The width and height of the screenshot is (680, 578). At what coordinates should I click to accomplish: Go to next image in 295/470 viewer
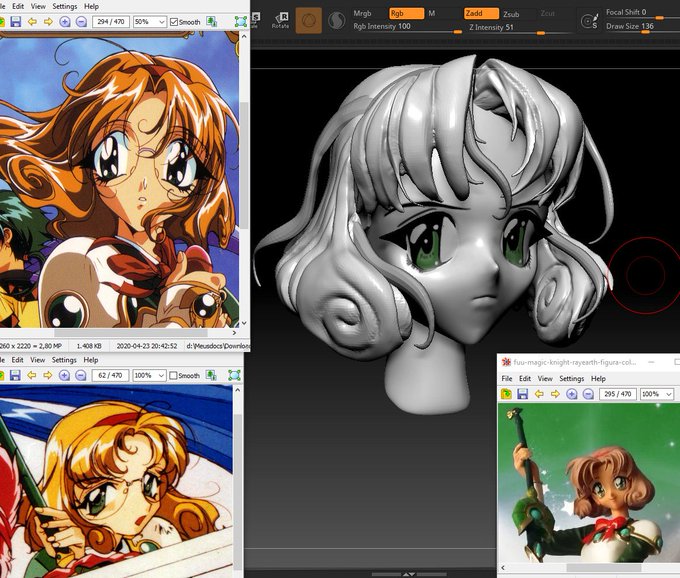pos(555,394)
